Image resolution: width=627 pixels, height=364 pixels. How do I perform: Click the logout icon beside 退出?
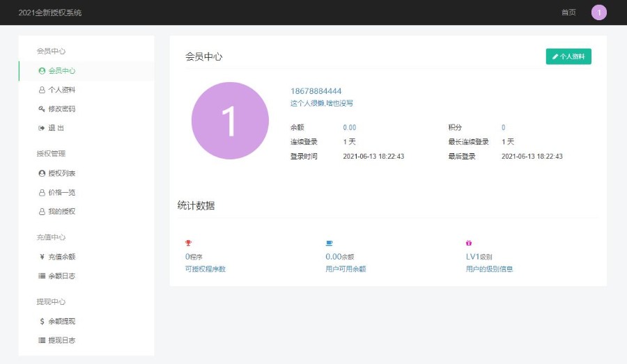pos(42,128)
